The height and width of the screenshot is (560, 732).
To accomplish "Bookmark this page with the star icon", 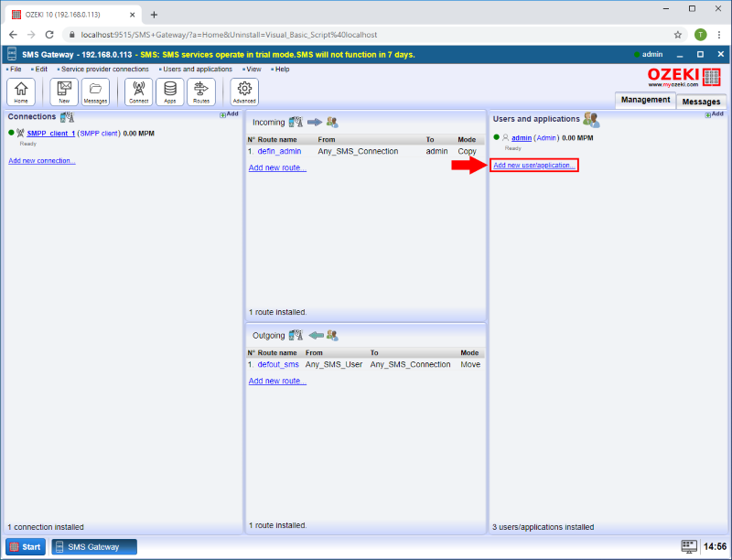I will (677, 35).
